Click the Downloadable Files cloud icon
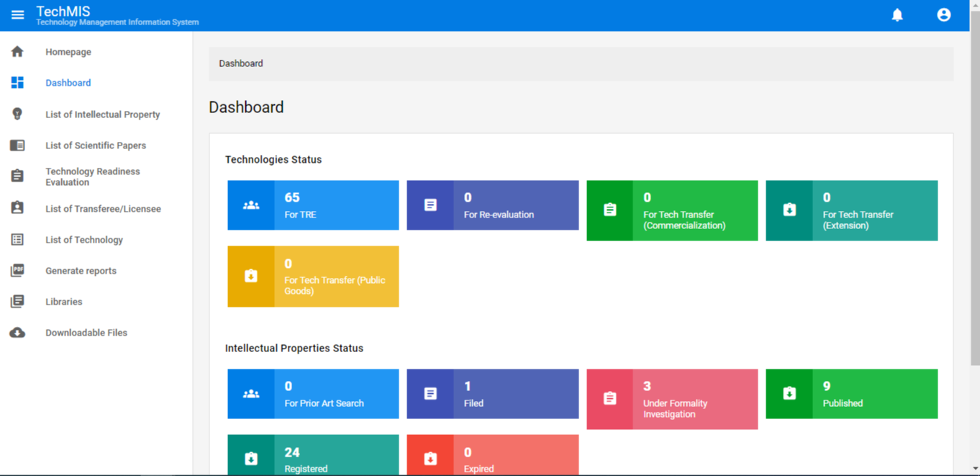The height and width of the screenshot is (476, 980). 17,333
